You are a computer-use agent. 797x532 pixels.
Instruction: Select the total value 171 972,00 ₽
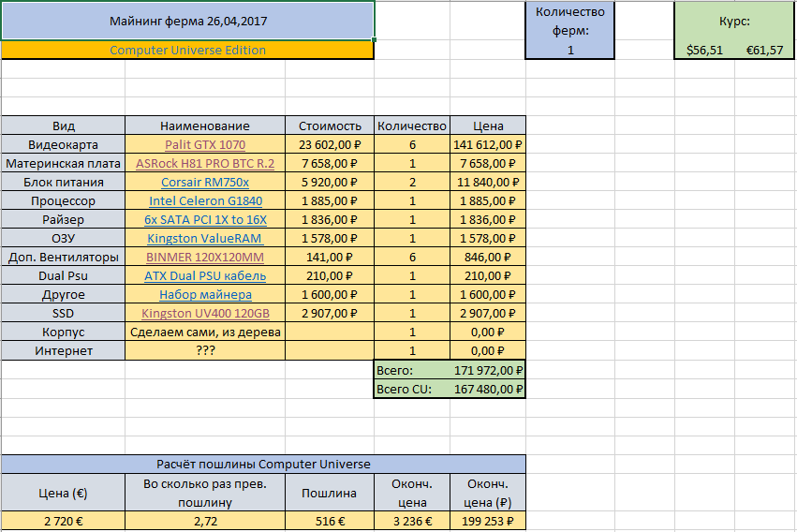(488, 370)
